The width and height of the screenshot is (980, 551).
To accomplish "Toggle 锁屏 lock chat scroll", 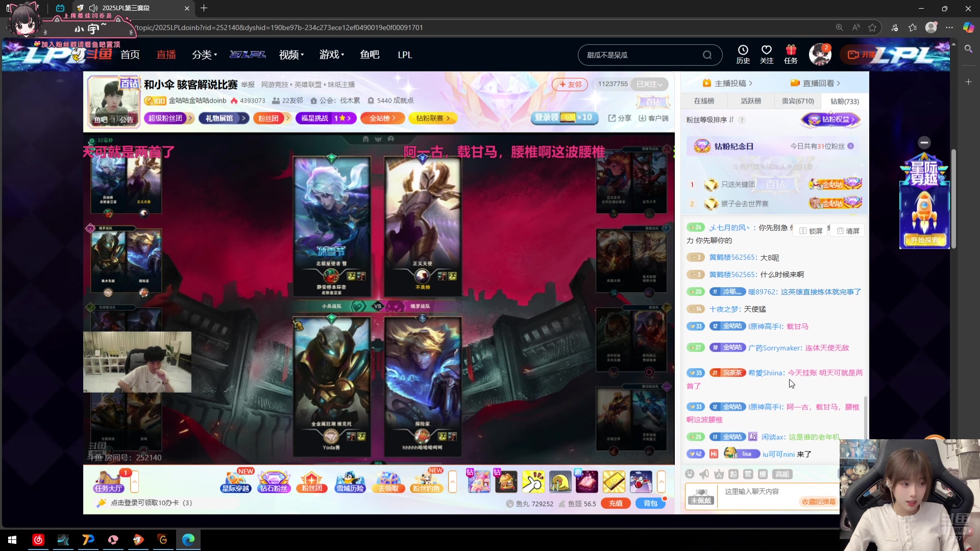I will pyautogui.click(x=811, y=231).
